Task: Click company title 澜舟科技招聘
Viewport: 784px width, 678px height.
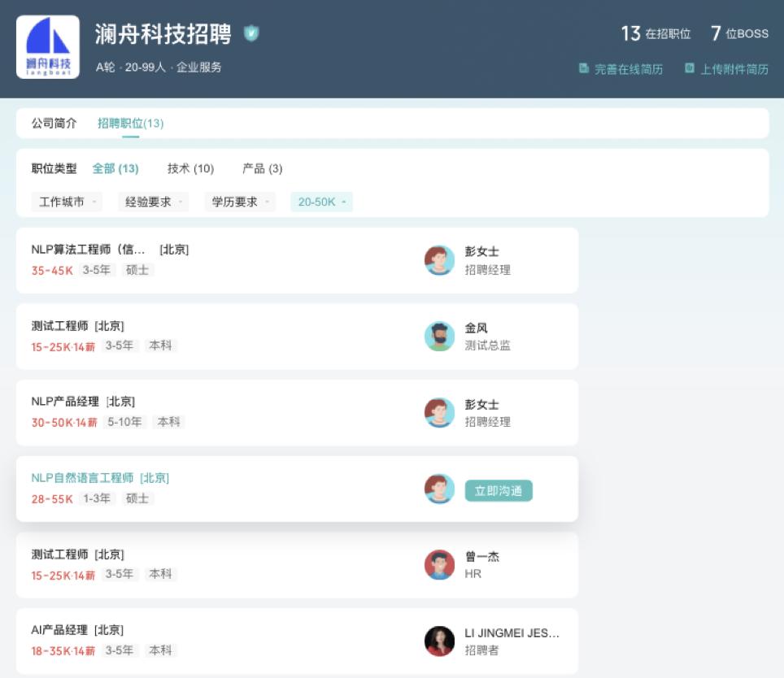Action: point(163,34)
